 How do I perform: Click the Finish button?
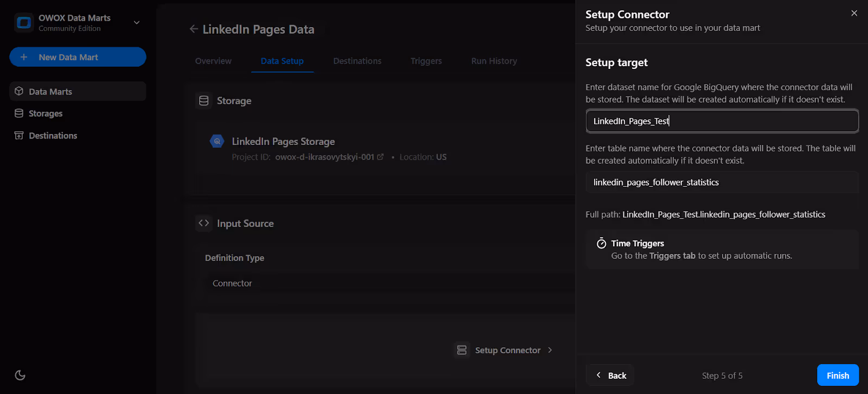tap(838, 375)
